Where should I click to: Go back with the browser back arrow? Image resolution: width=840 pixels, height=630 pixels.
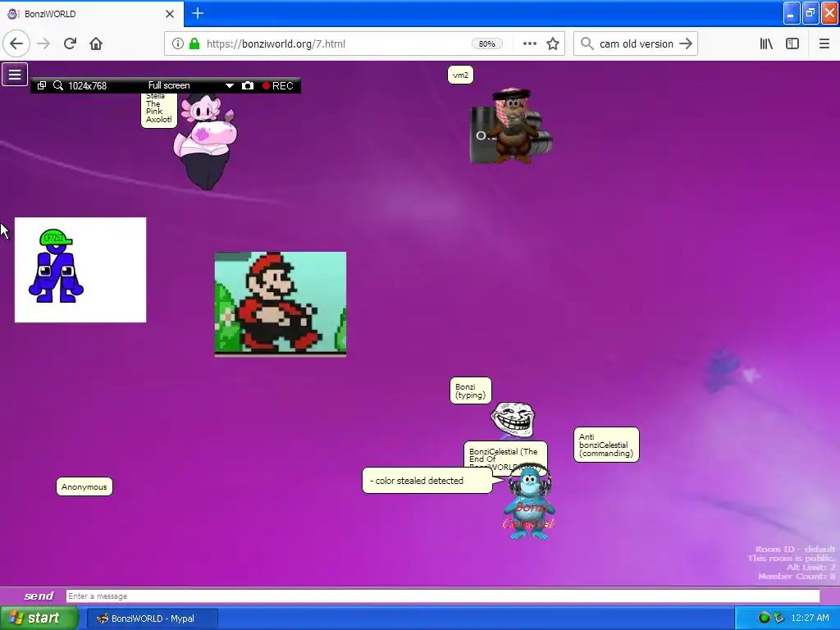pos(16,43)
